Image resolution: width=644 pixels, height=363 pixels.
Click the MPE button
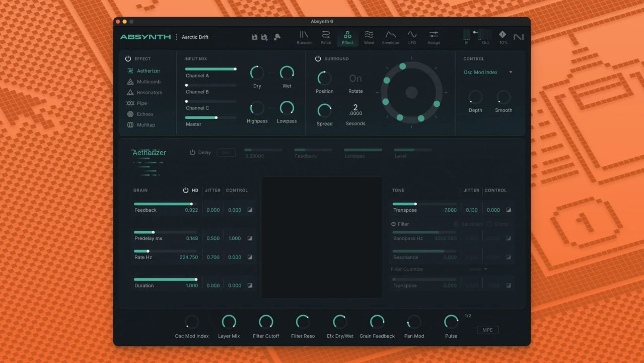pyautogui.click(x=487, y=330)
